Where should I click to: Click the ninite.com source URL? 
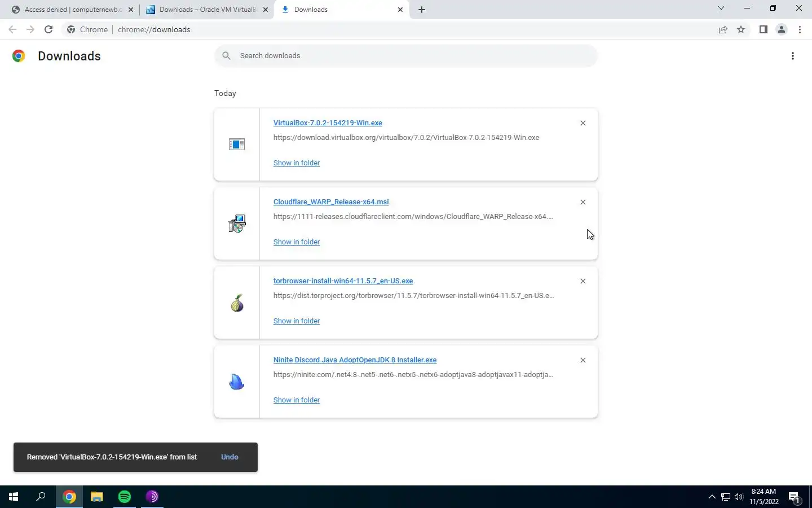[x=413, y=375]
